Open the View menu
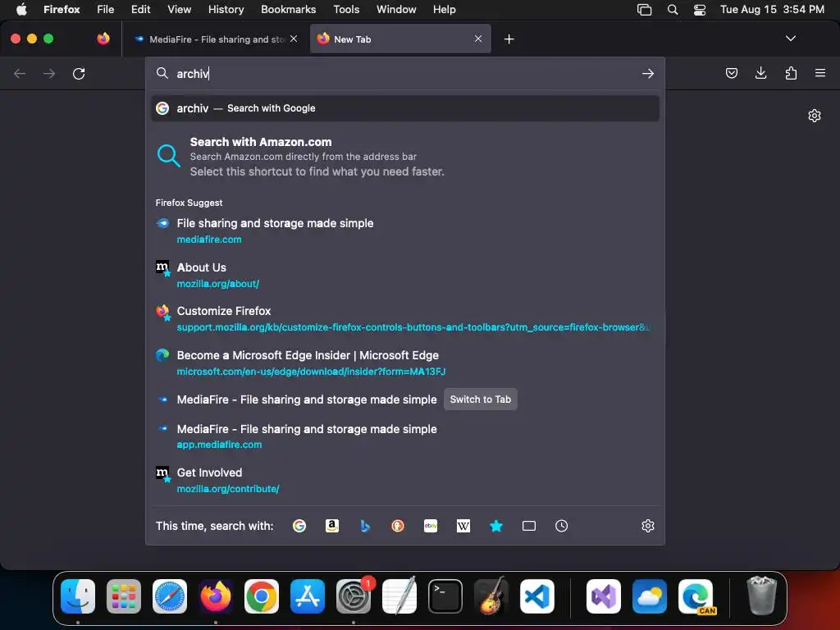 (179, 10)
